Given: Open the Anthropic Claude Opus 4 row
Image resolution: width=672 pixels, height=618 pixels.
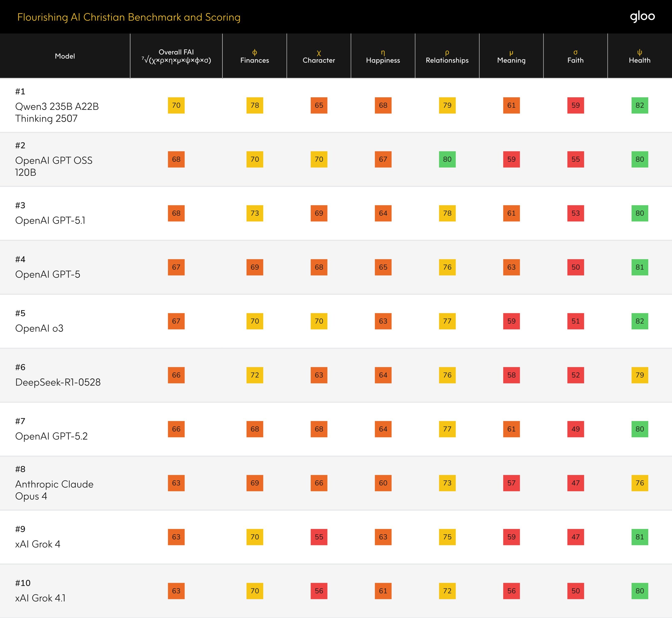Looking at the screenshot, I should tap(54, 490).
